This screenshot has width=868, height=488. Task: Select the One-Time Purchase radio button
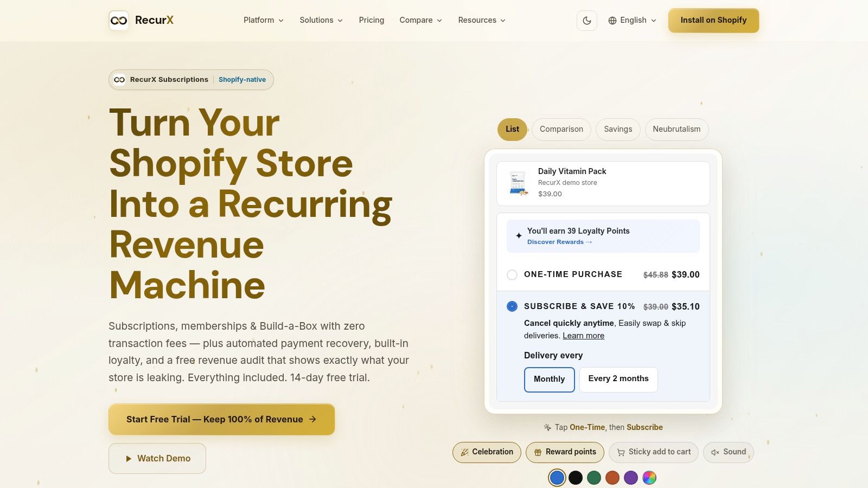point(512,275)
